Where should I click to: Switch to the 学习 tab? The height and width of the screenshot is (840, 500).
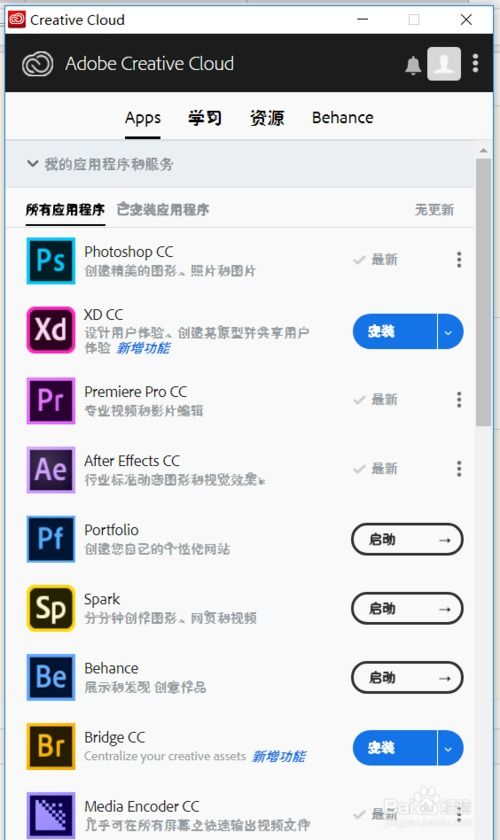point(205,118)
